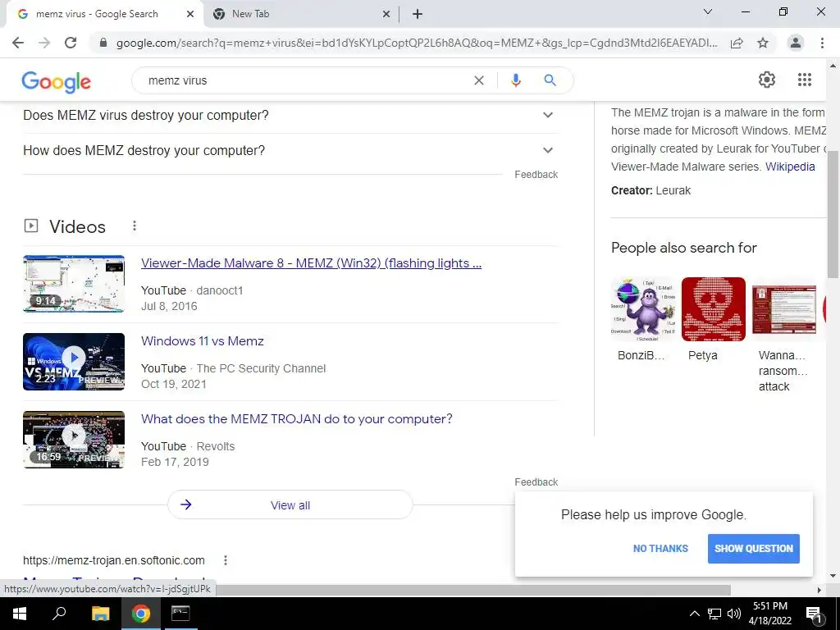Image resolution: width=840 pixels, height=630 pixels.
Task: Play the Windows 11 vs Memz thumbnail
Action: pyautogui.click(x=74, y=362)
